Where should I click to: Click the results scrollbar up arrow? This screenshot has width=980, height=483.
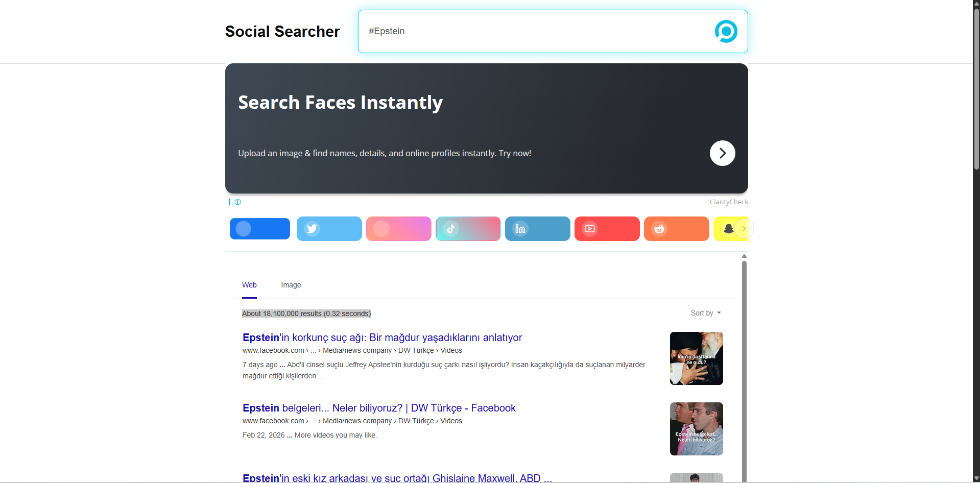[x=744, y=256]
